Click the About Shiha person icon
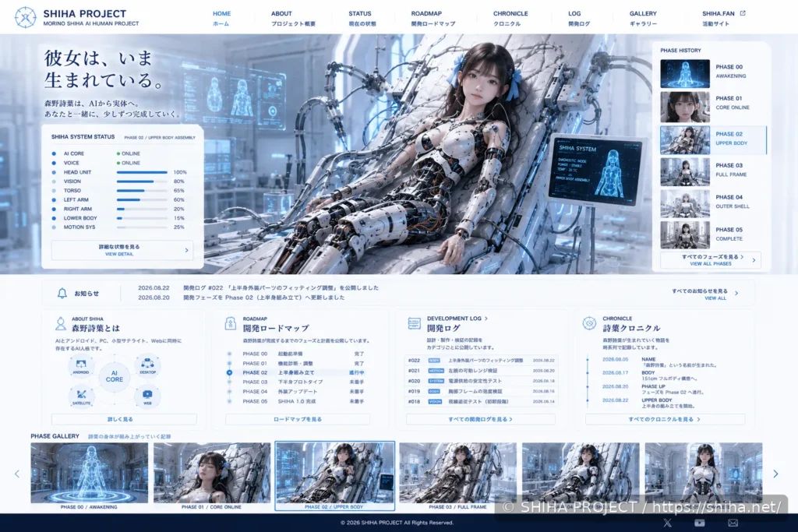 coord(61,323)
